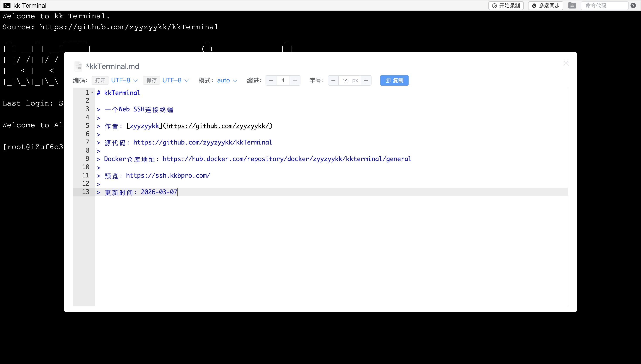Close the kkTerminal.md editor dialog

pyautogui.click(x=566, y=63)
